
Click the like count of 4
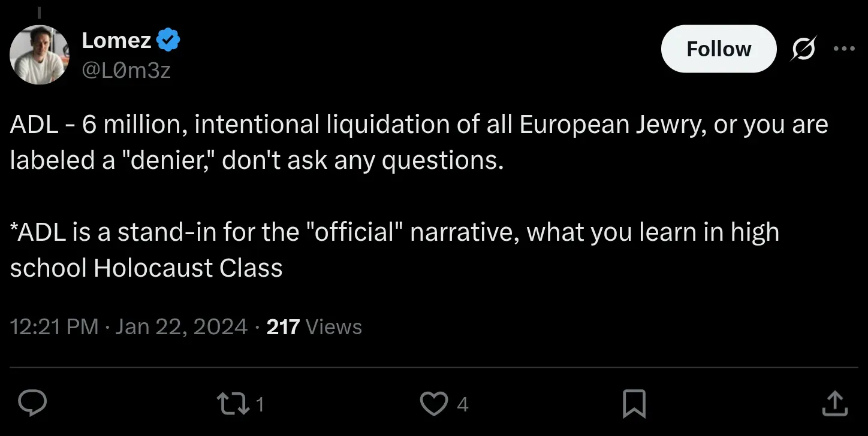click(x=462, y=405)
